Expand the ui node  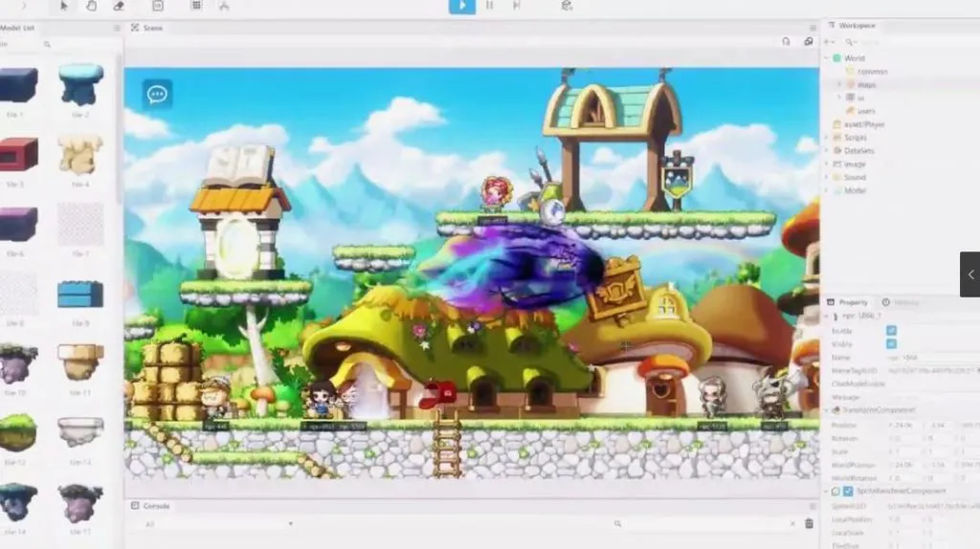[839, 98]
